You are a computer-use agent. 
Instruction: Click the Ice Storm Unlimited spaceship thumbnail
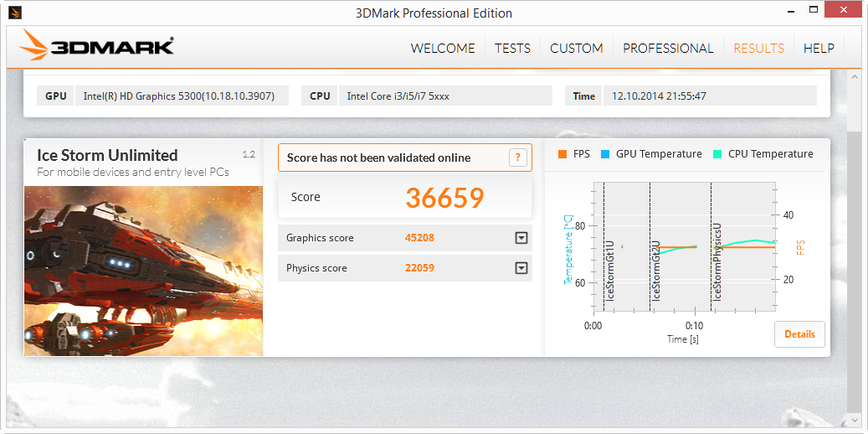pos(143,271)
